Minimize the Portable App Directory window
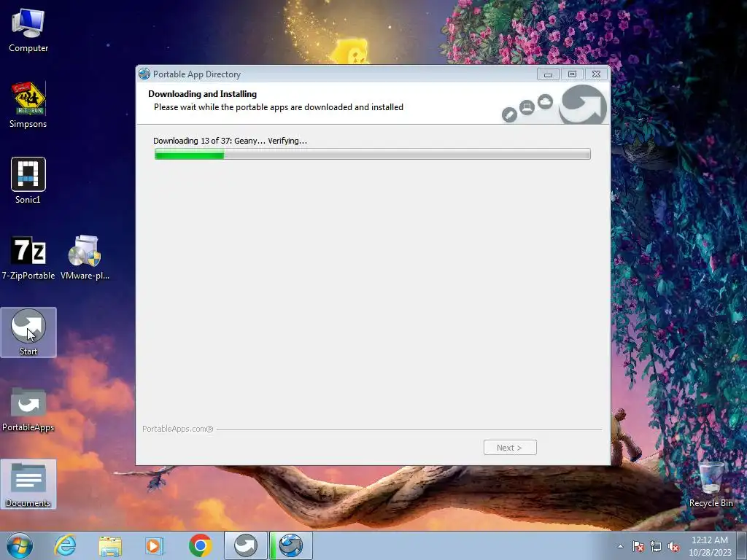This screenshot has width=747, height=560. [549, 74]
